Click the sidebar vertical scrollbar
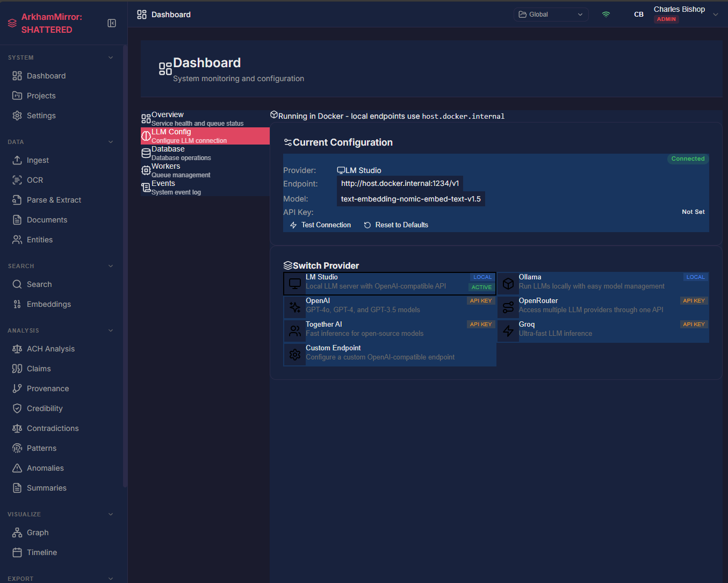 [x=125, y=266]
